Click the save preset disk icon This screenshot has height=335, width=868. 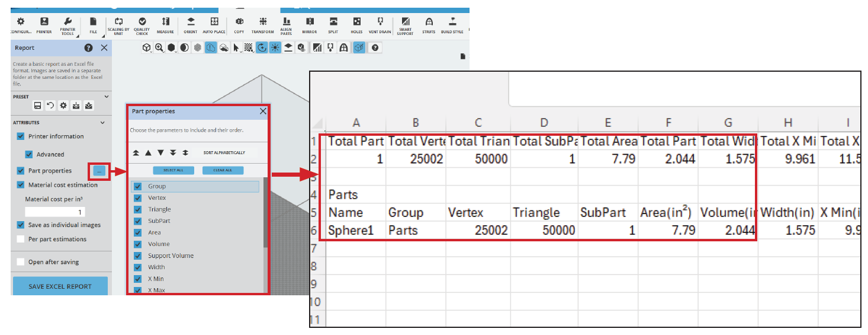[37, 106]
